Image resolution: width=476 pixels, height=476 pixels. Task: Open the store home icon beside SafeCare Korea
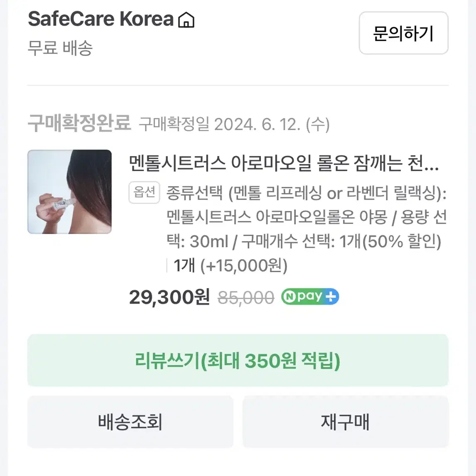(186, 20)
